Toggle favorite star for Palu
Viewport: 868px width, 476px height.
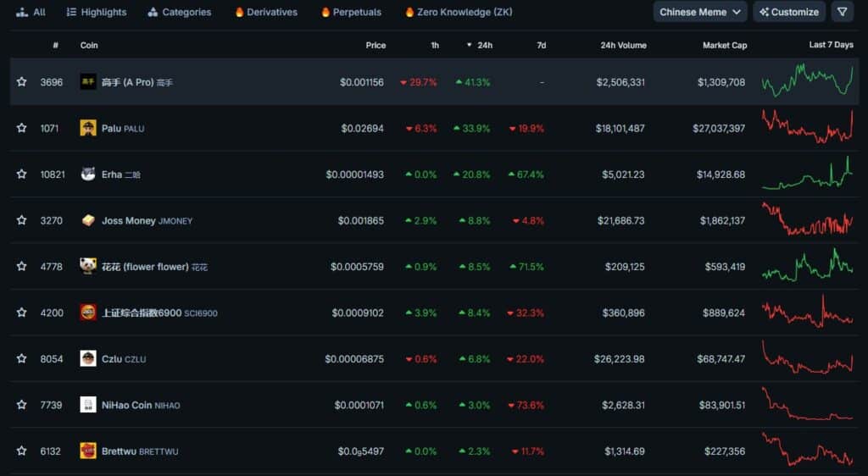(21, 128)
